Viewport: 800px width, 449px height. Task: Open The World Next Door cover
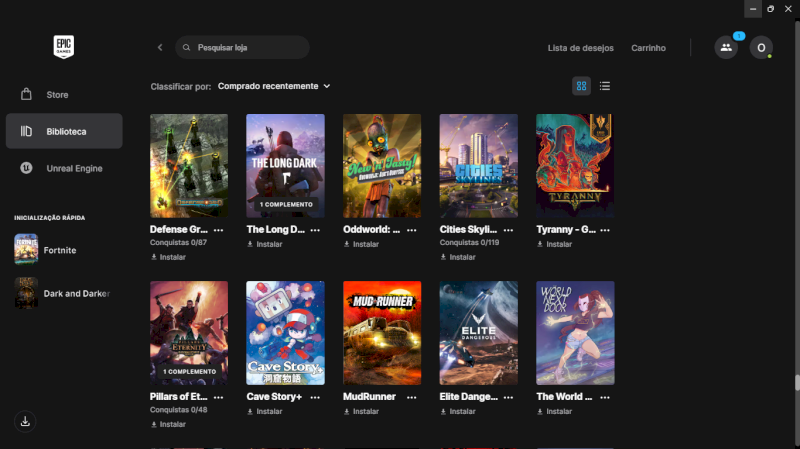[x=575, y=333]
